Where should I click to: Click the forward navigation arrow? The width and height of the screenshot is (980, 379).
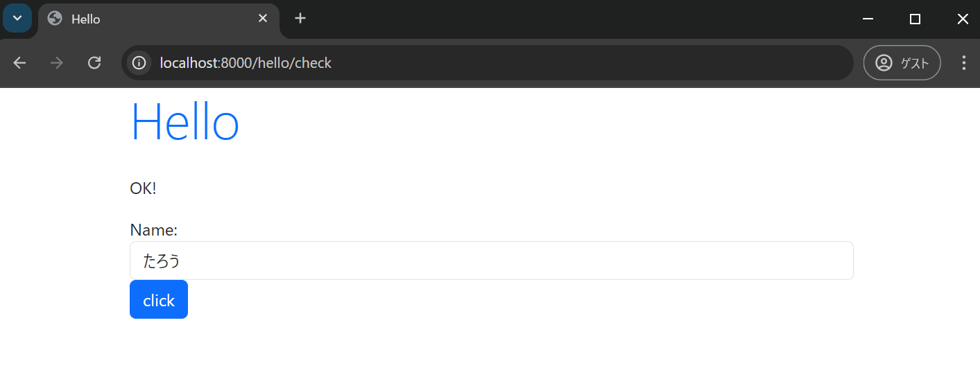tap(57, 63)
